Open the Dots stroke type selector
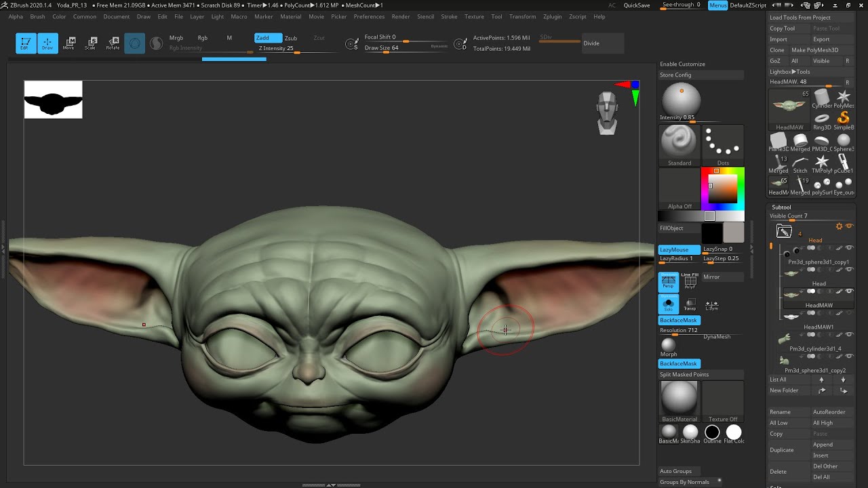The height and width of the screenshot is (488, 868). 723,144
